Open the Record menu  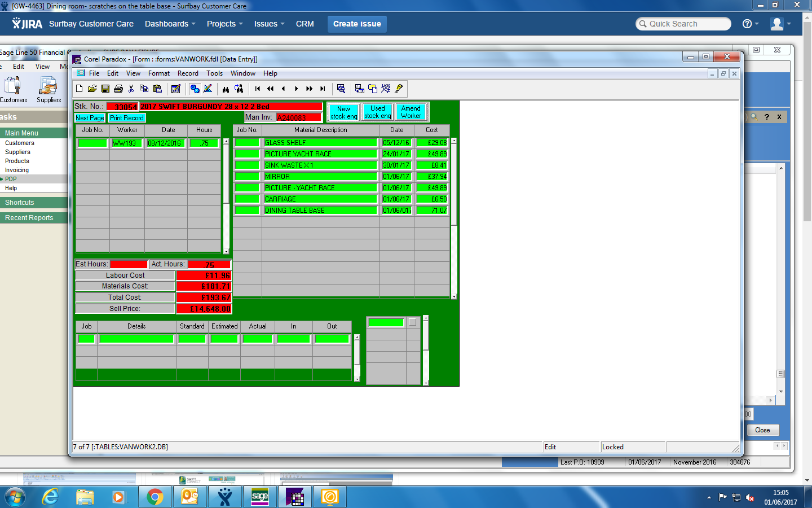tap(188, 73)
